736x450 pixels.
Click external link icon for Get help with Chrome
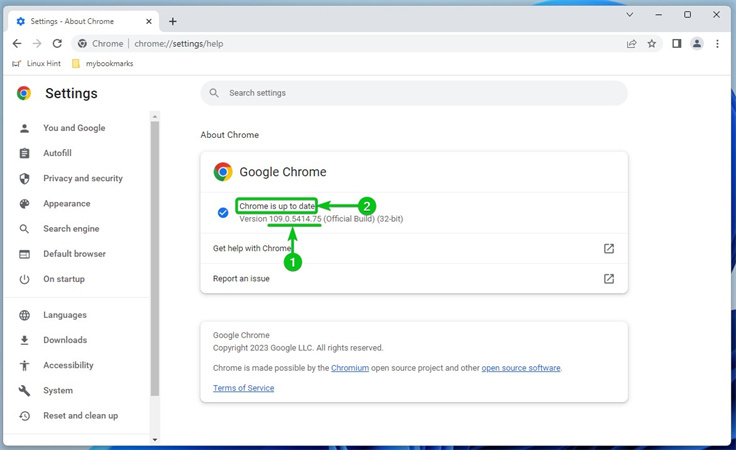coord(609,248)
